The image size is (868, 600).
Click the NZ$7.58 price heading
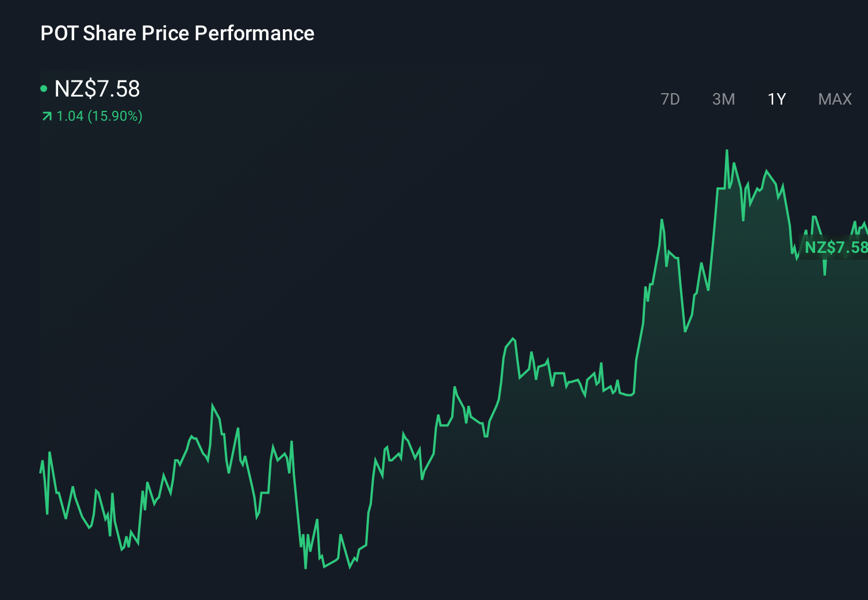tap(96, 89)
